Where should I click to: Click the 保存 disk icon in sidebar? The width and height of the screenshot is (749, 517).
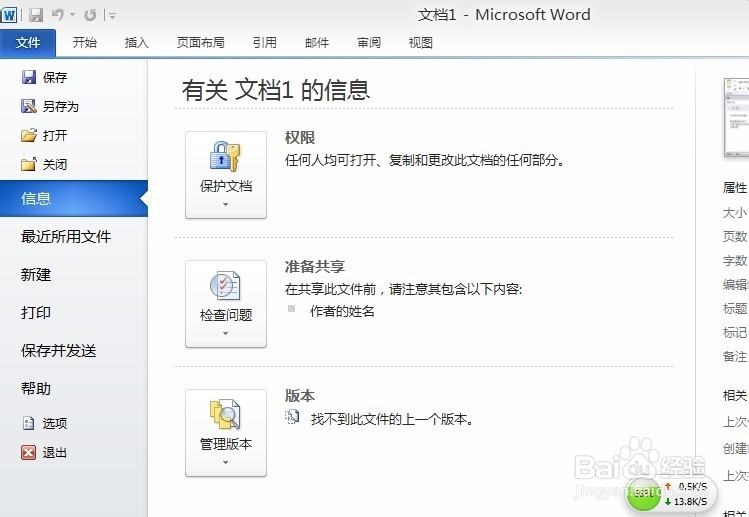[x=29, y=77]
